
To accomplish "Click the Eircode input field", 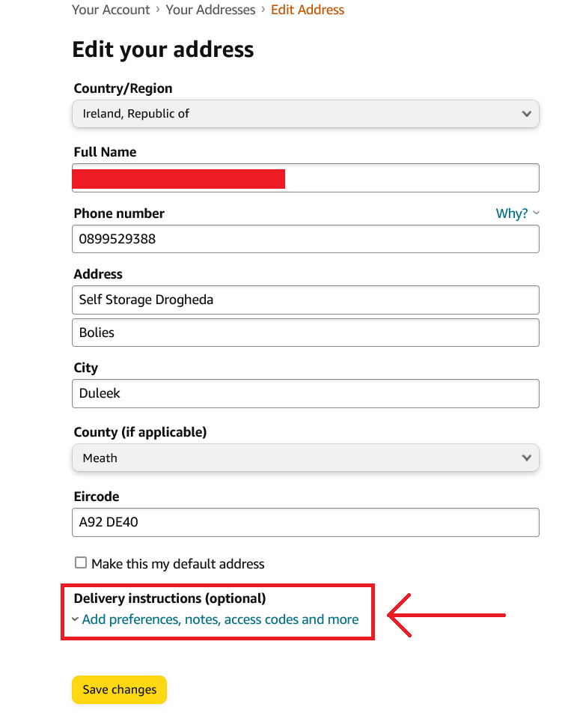I will [305, 523].
